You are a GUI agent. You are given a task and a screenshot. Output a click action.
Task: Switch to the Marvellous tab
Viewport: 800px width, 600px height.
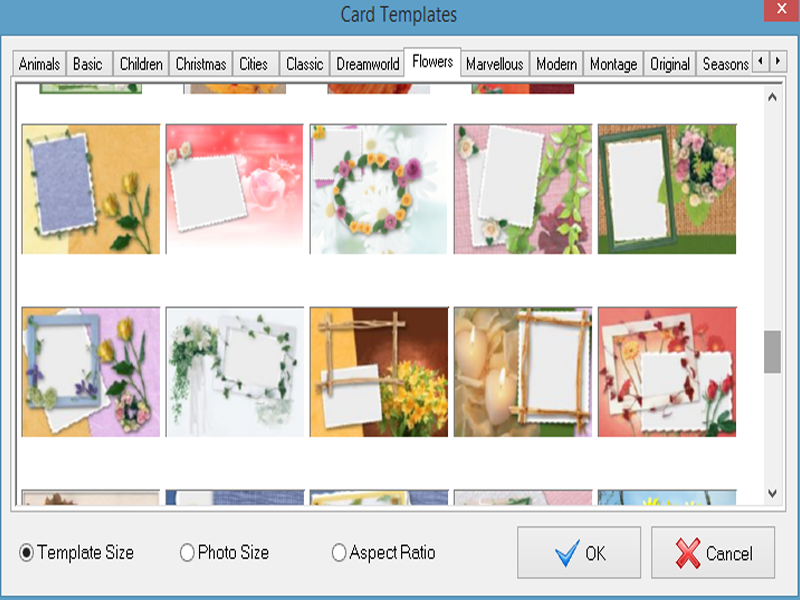pyautogui.click(x=495, y=64)
